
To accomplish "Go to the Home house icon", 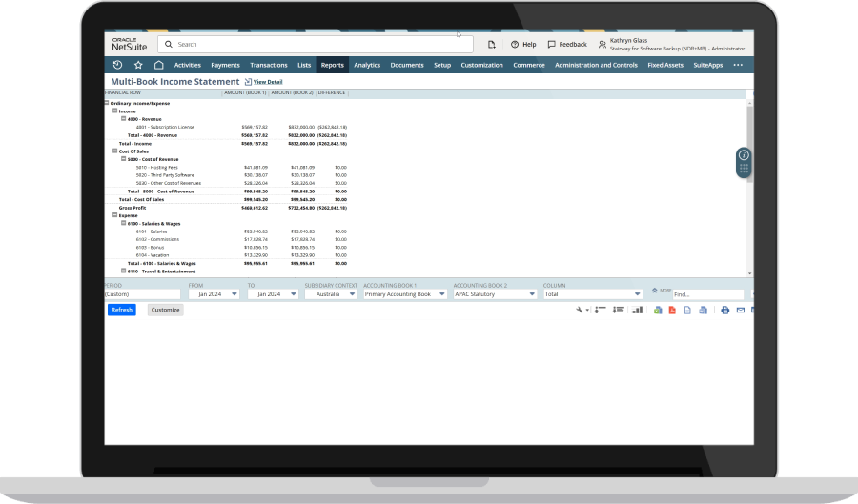I will point(158,65).
